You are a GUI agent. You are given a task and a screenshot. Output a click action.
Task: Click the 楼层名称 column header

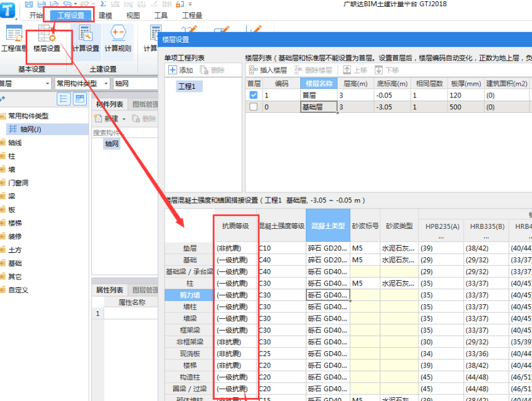[x=319, y=83]
